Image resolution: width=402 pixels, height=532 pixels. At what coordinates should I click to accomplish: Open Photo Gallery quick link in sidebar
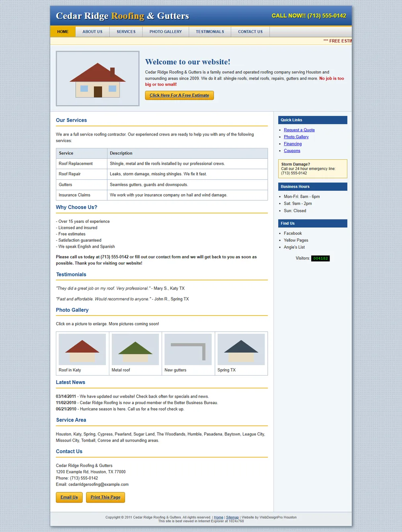pos(296,137)
